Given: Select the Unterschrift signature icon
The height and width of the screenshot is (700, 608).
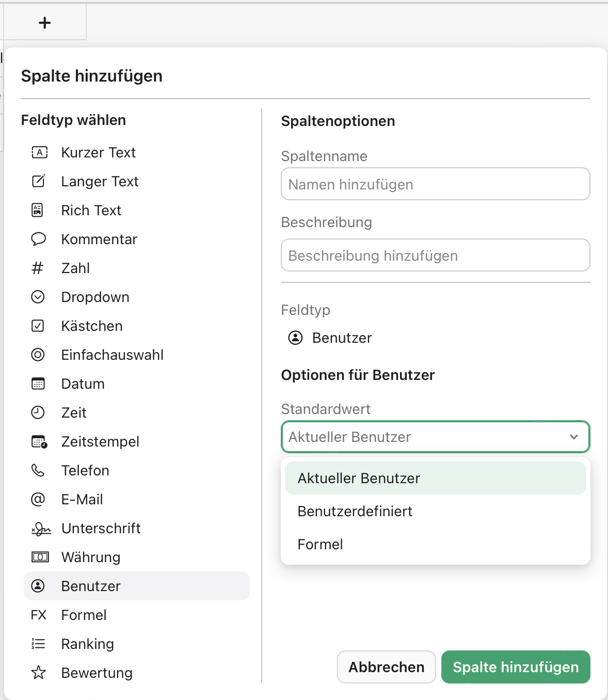Looking at the screenshot, I should click(39, 528).
